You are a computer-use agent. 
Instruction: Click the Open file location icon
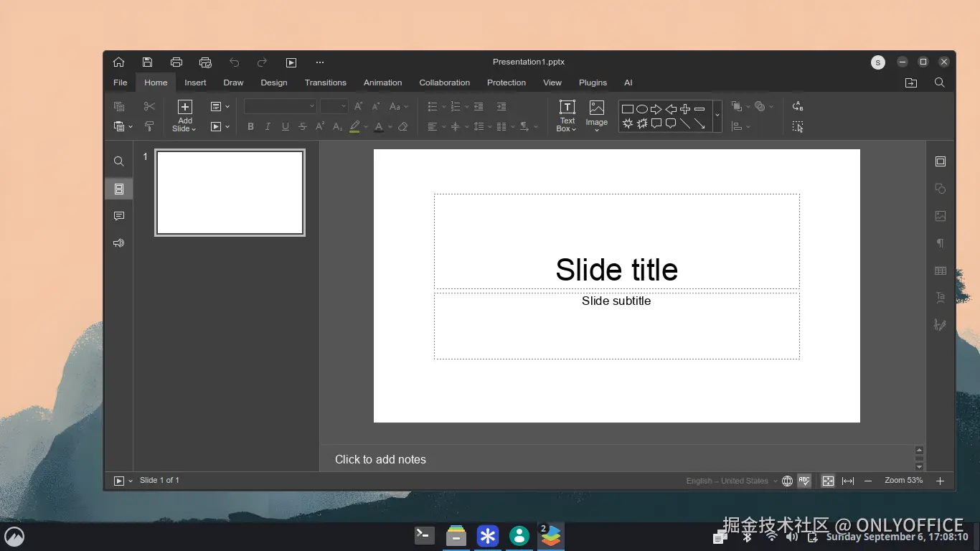point(911,83)
